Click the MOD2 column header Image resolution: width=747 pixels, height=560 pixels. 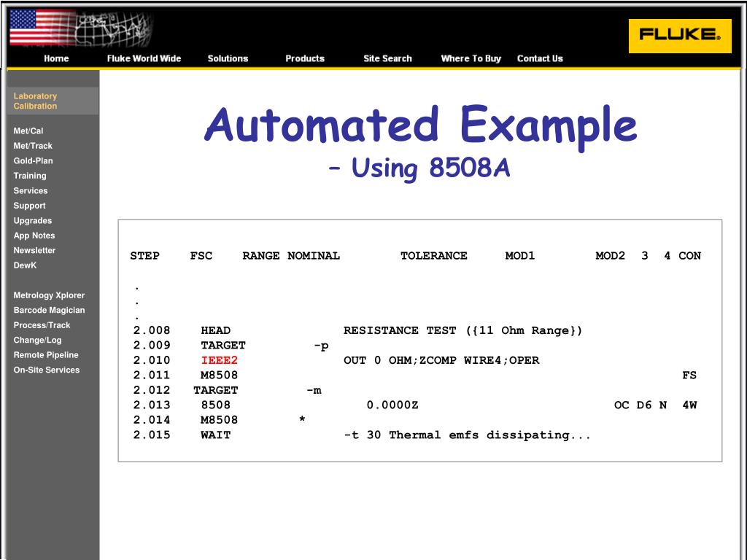[611, 256]
